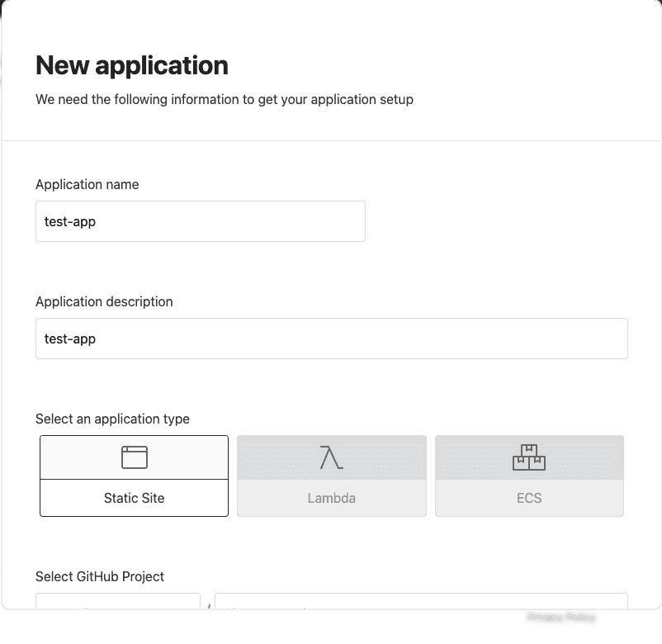
Task: Focus the Application description input field
Action: pyautogui.click(x=332, y=339)
